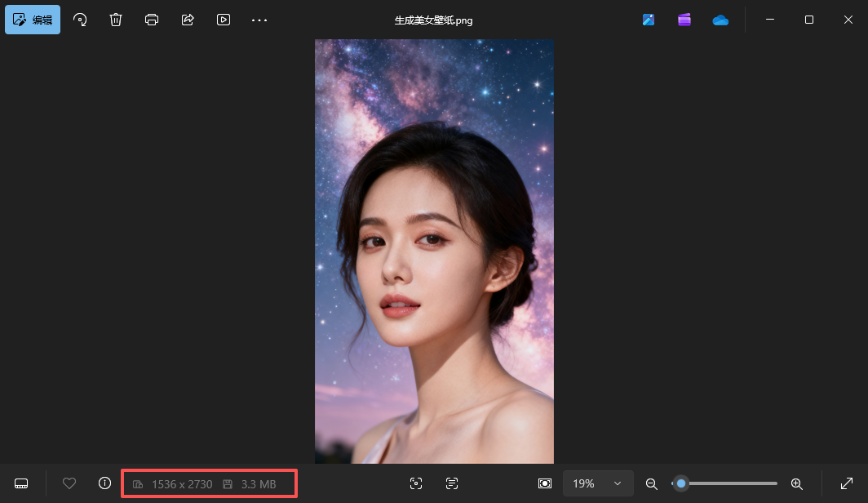This screenshot has height=503, width=868.
Task: Zoom out with the magnifier icon
Action: [x=652, y=483]
